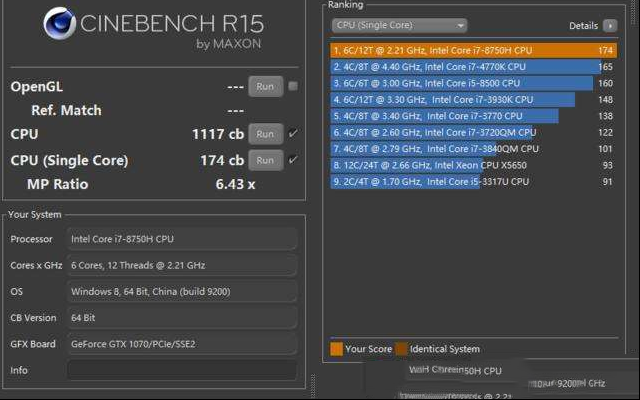The height and width of the screenshot is (400, 640).
Task: Open the CPU (Single Core) ranking dropdown
Action: coord(399,25)
